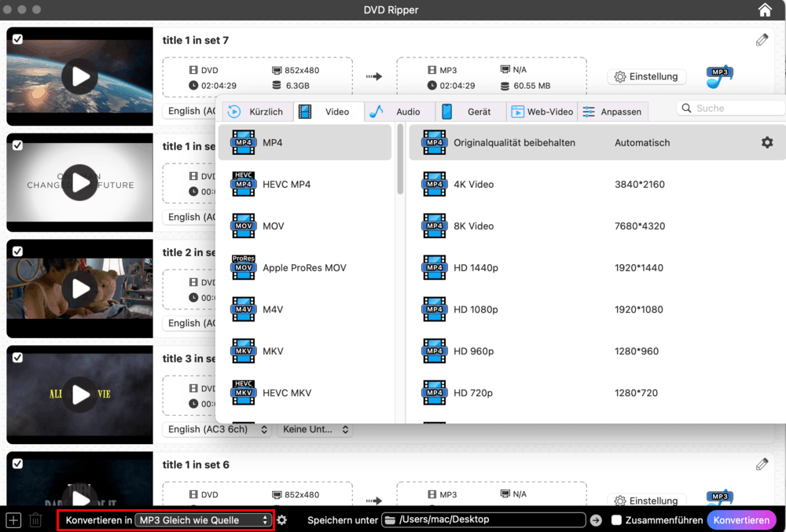Click the Suche search field
Screen dimensions: 786x532
(727, 108)
